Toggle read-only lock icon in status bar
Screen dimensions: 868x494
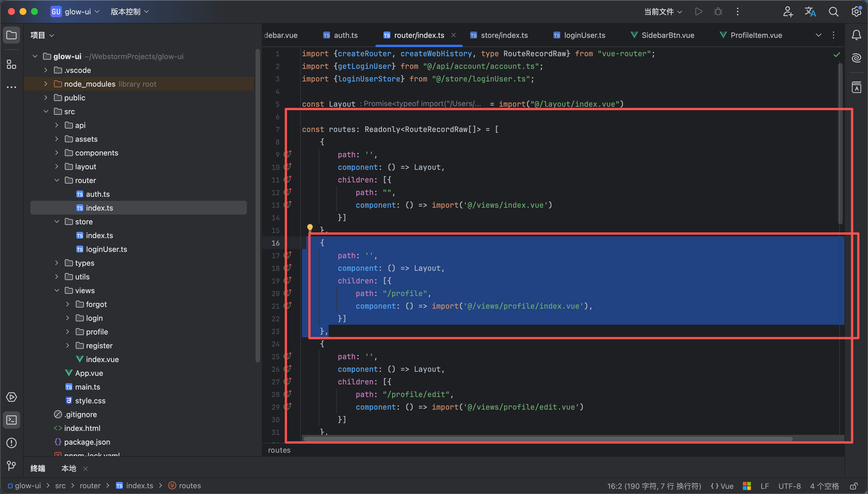tap(854, 486)
